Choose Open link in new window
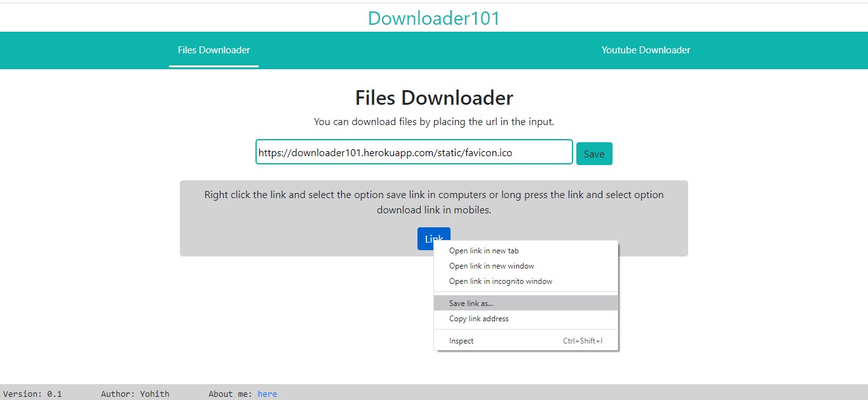 click(x=526, y=266)
